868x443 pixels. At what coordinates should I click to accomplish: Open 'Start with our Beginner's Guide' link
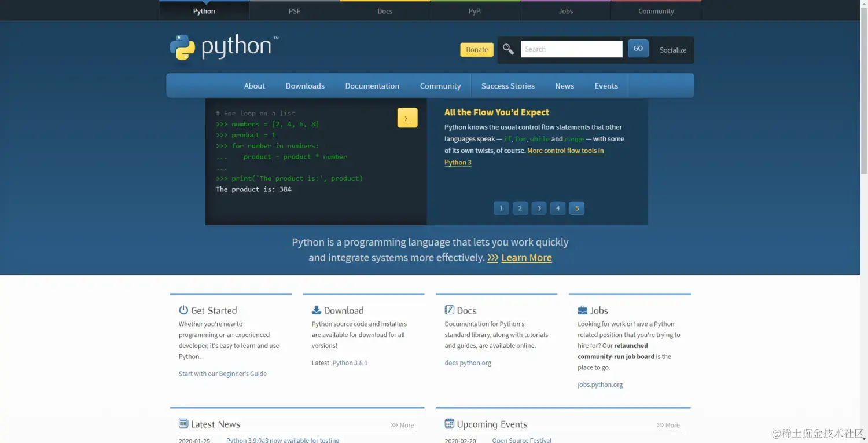coord(223,374)
